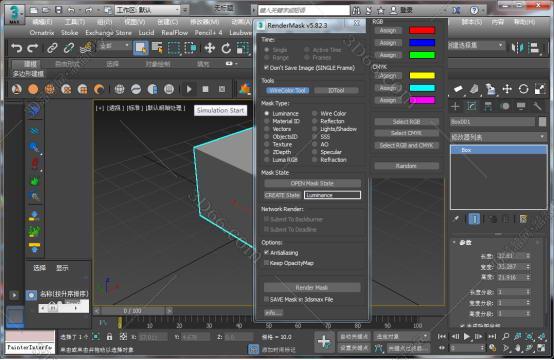
Task: Click the Bind to Space Warp icon
Action: point(86,48)
